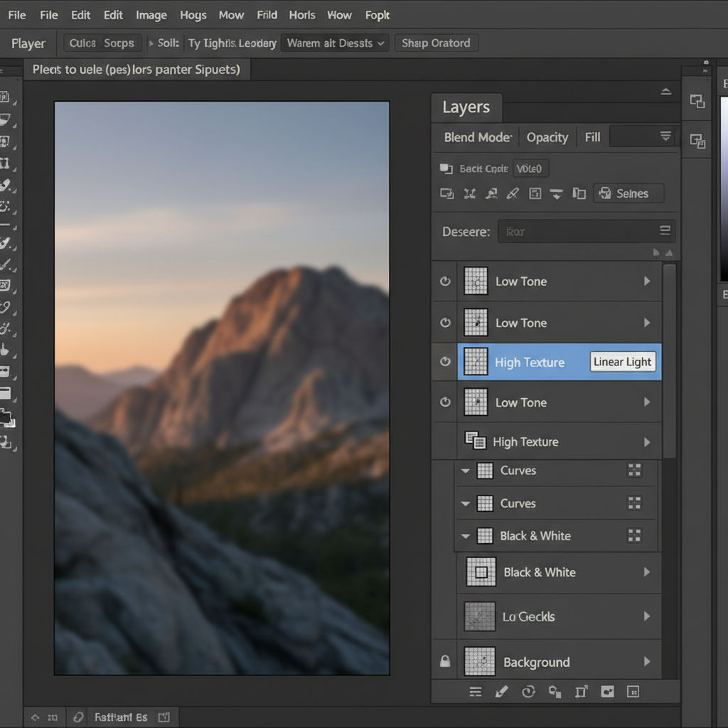Click the grid icon right of Black & White
The width and height of the screenshot is (728, 728).
pos(634,535)
